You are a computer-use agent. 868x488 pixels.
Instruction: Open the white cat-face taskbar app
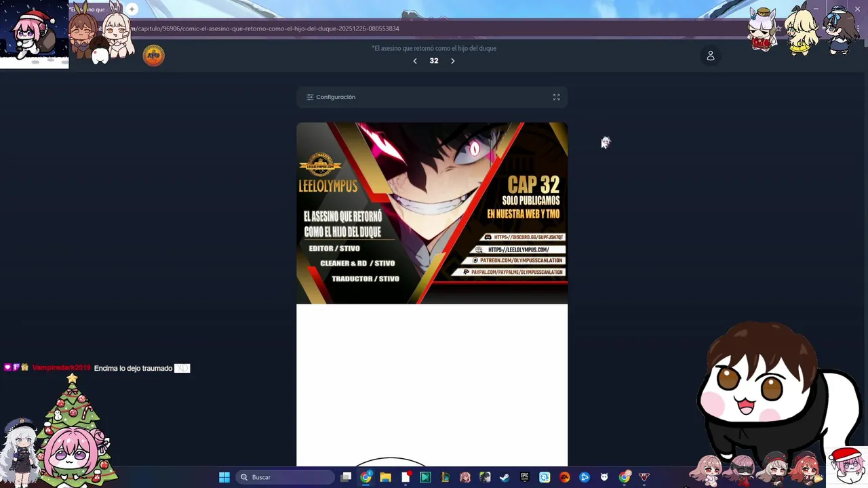pos(604,477)
